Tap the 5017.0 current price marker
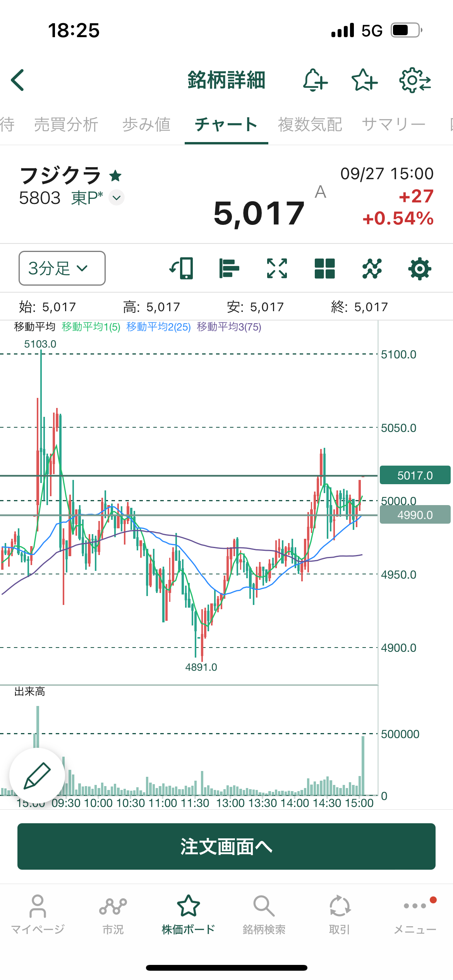Screen dimensions: 453x980 [415, 475]
